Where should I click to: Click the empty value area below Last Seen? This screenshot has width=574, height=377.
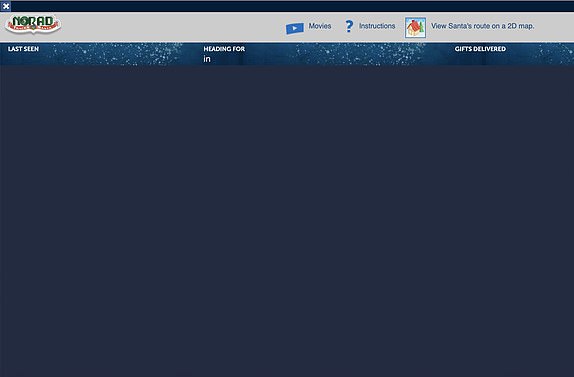click(55, 59)
